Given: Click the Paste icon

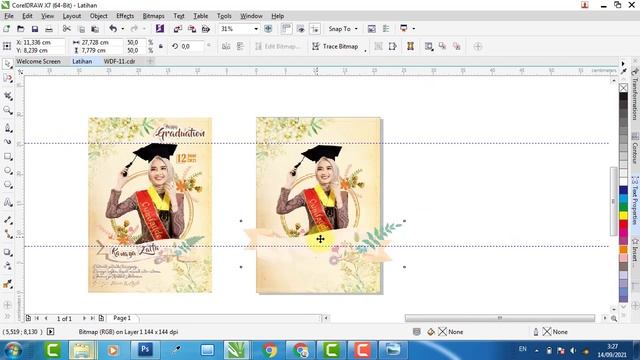Looking at the screenshot, I should (x=95, y=29).
